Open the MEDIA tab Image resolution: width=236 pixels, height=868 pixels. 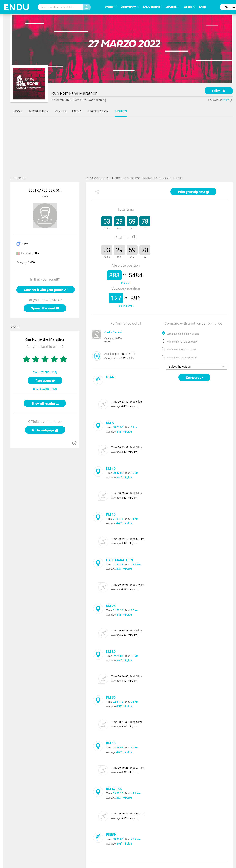pyautogui.click(x=77, y=111)
